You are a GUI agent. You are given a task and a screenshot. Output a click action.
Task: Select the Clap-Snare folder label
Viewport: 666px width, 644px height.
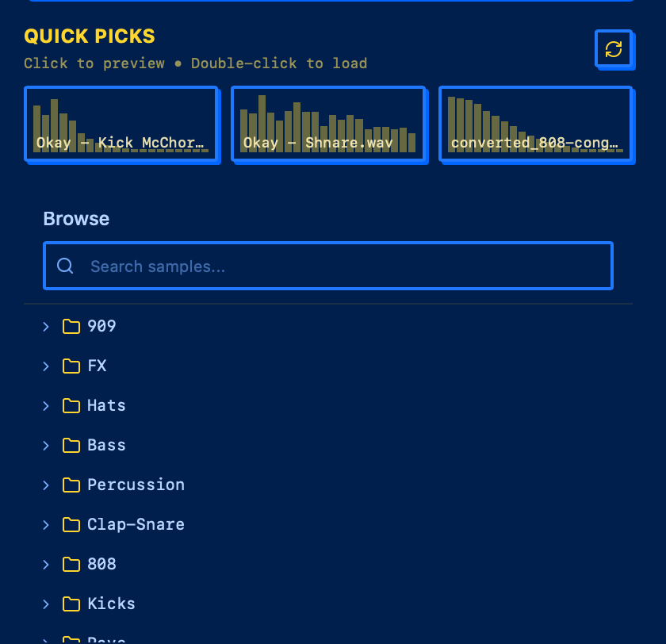(x=136, y=525)
